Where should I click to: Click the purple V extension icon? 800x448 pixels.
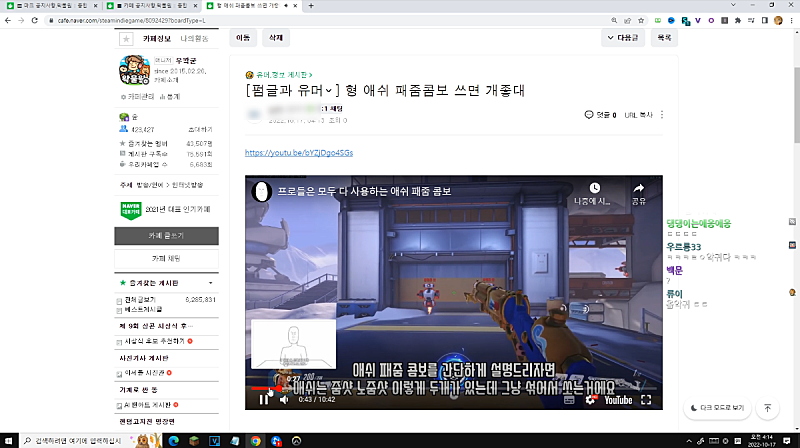698,20
